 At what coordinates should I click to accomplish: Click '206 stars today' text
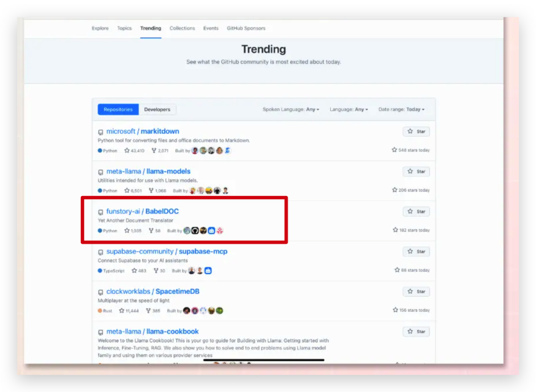(x=411, y=190)
